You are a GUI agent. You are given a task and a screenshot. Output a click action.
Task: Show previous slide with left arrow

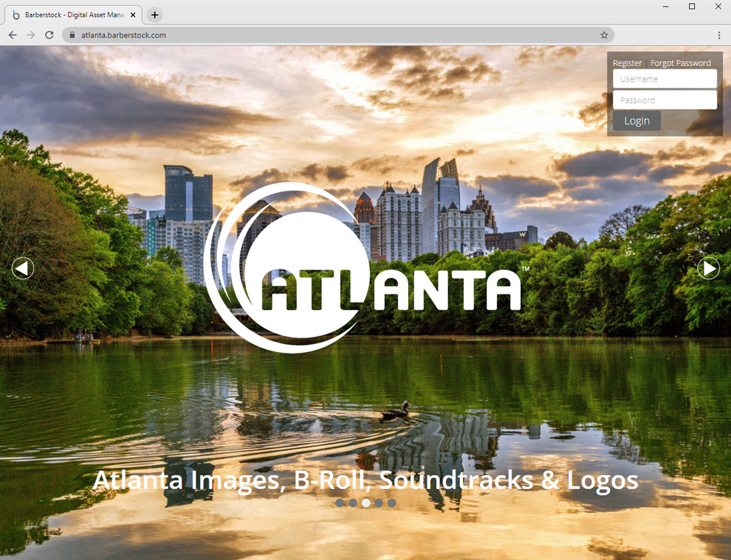[x=23, y=268]
